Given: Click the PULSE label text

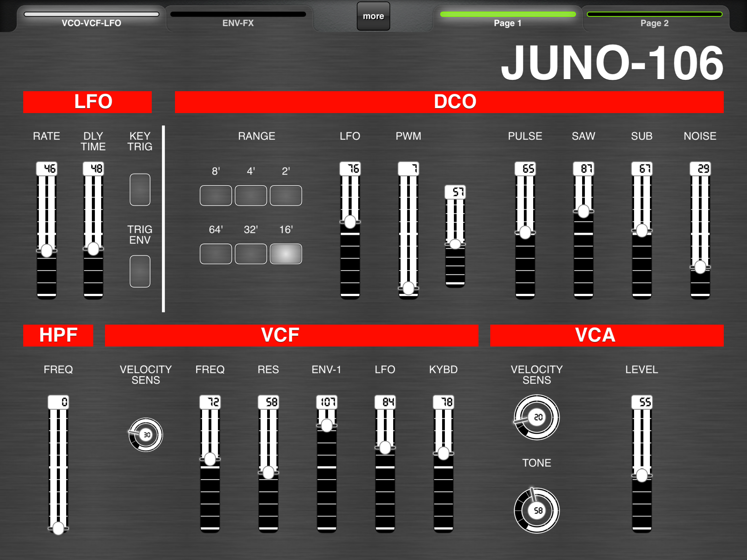Looking at the screenshot, I should coord(525,136).
